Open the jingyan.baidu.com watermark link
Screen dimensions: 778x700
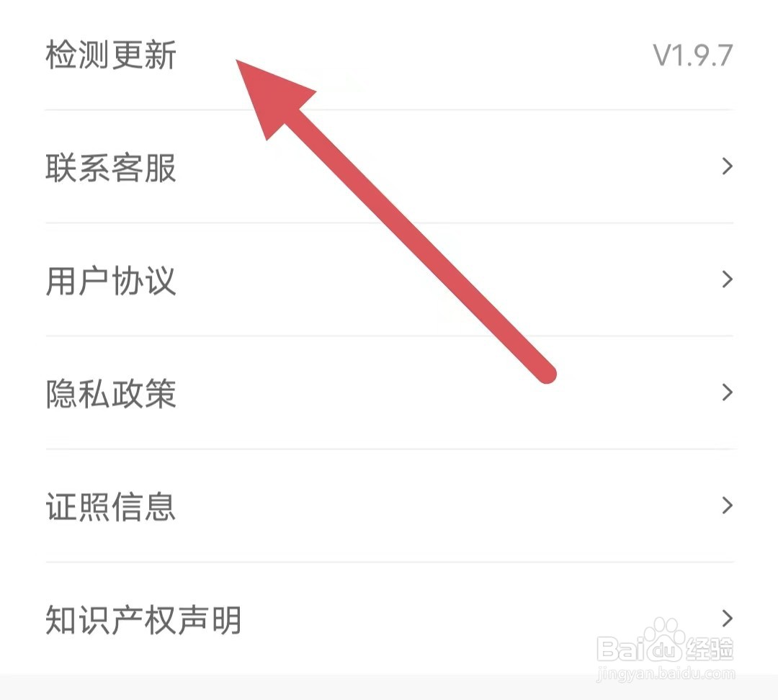666,673
